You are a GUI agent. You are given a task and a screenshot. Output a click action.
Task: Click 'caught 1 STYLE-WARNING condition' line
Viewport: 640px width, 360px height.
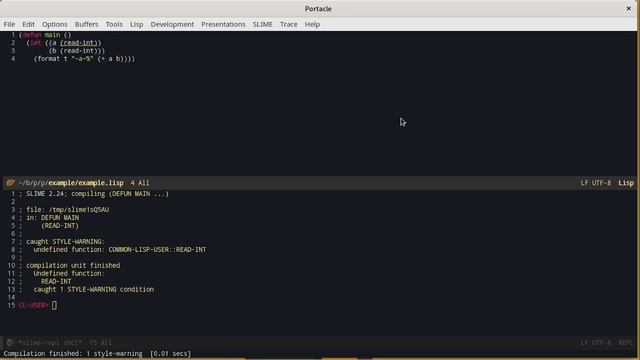(x=94, y=289)
